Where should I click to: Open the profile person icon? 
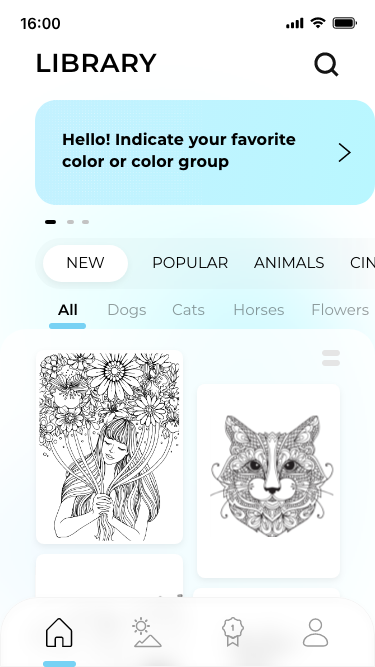[x=315, y=633]
